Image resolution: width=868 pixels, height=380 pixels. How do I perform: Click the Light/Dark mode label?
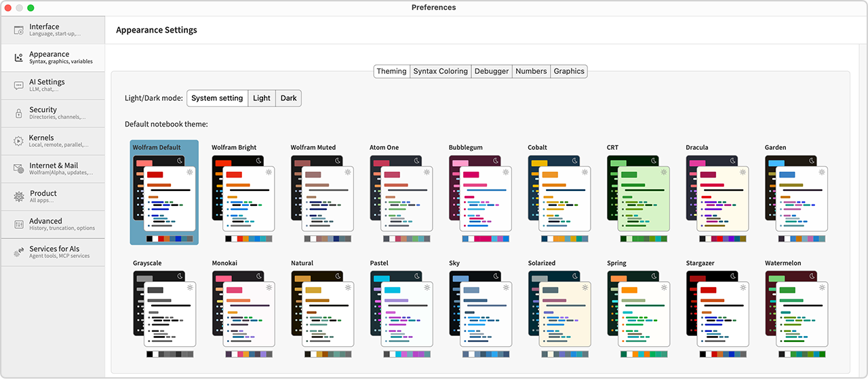[154, 98]
